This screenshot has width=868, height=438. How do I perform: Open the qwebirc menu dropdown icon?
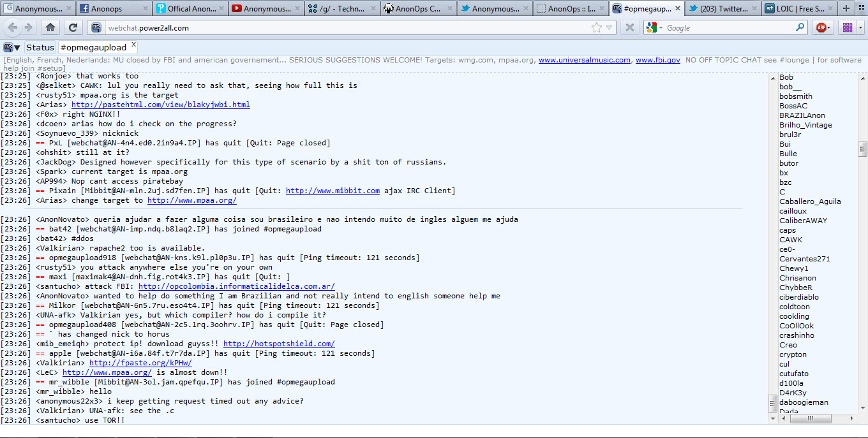click(x=11, y=48)
